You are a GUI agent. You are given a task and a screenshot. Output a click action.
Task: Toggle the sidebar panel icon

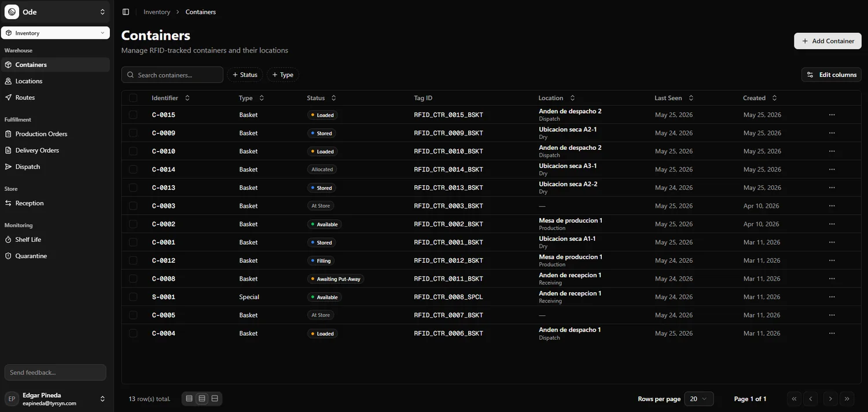[126, 12]
